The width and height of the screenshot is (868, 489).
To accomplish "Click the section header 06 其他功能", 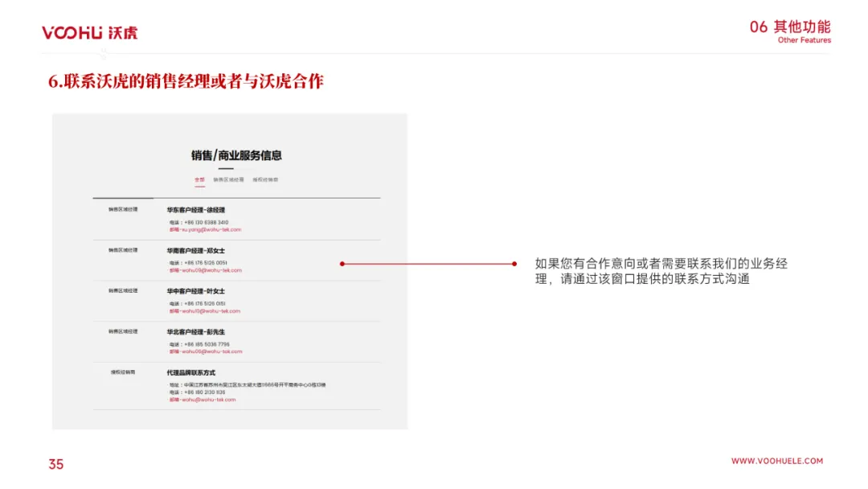I will tap(790, 27).
